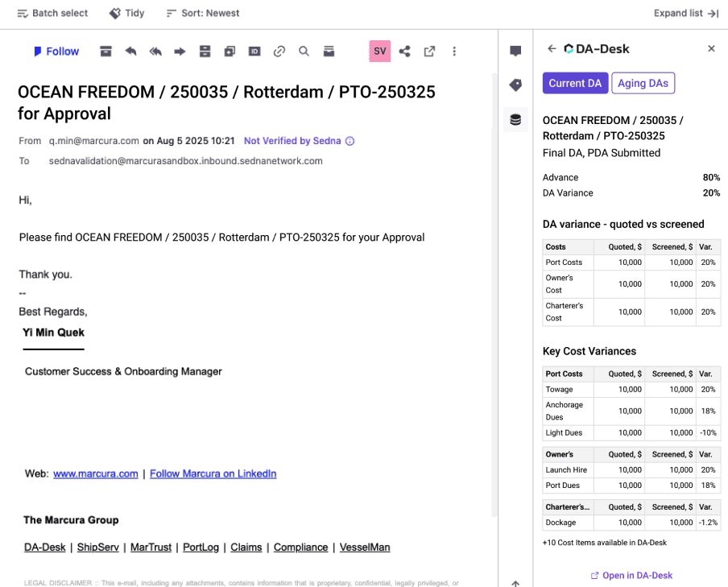Open the three-dot more options menu

pyautogui.click(x=454, y=51)
